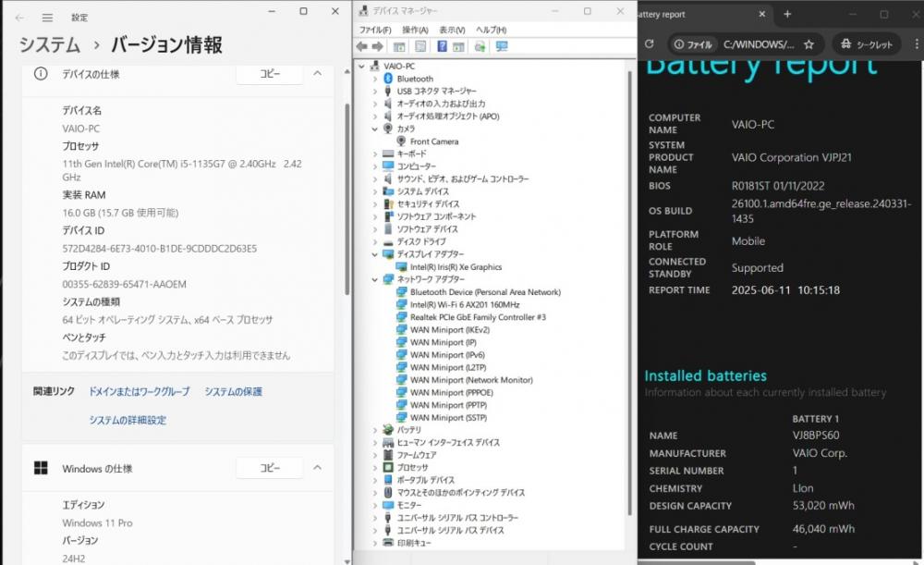The width and height of the screenshot is (924, 565).
Task: Collapse the Windows の仕様 section chevron
Action: [x=317, y=467]
